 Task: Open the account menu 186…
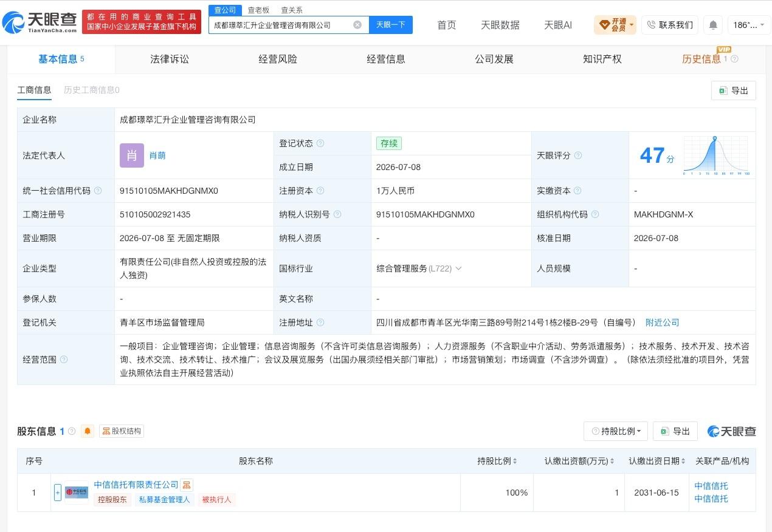tap(749, 25)
